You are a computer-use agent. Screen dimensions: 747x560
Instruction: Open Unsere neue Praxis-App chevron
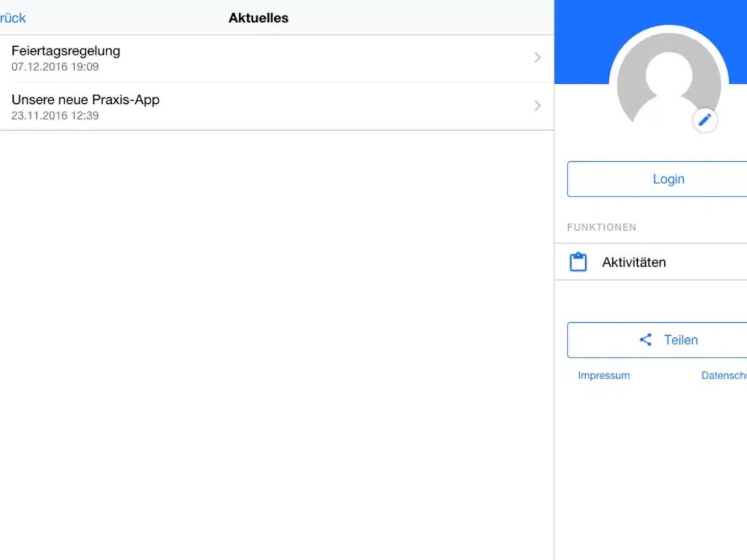point(537,106)
